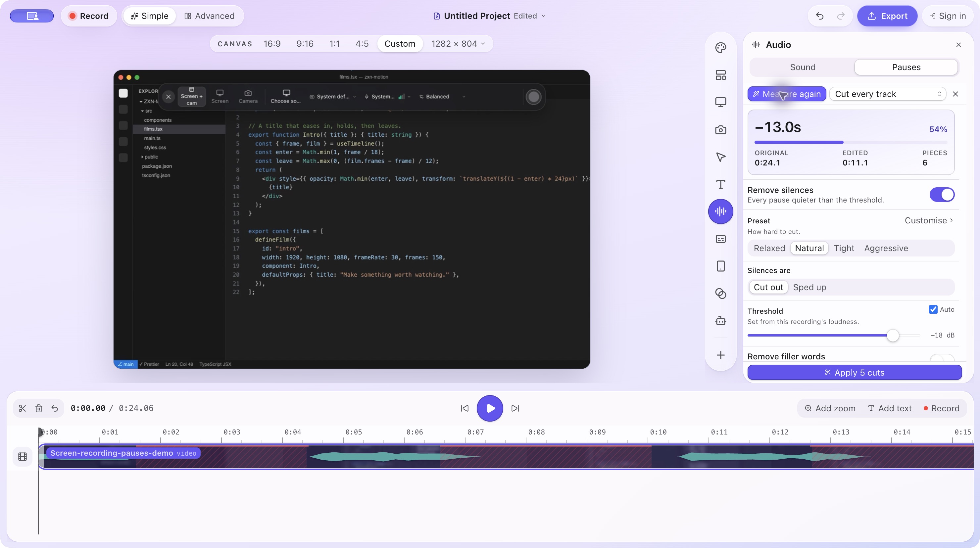Open the screen monitor panel icon
Image resolution: width=980 pixels, height=548 pixels.
coord(720,102)
